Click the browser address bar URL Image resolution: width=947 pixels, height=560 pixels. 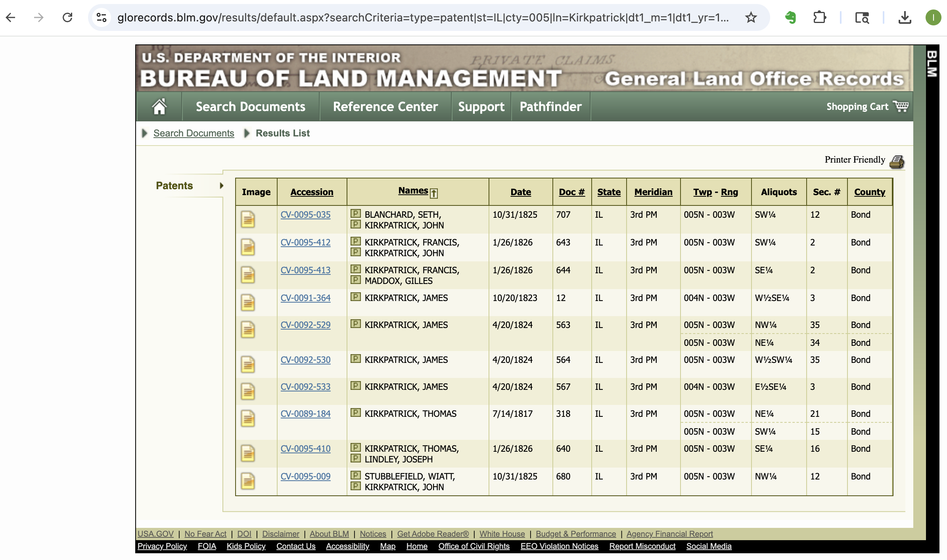423,17
